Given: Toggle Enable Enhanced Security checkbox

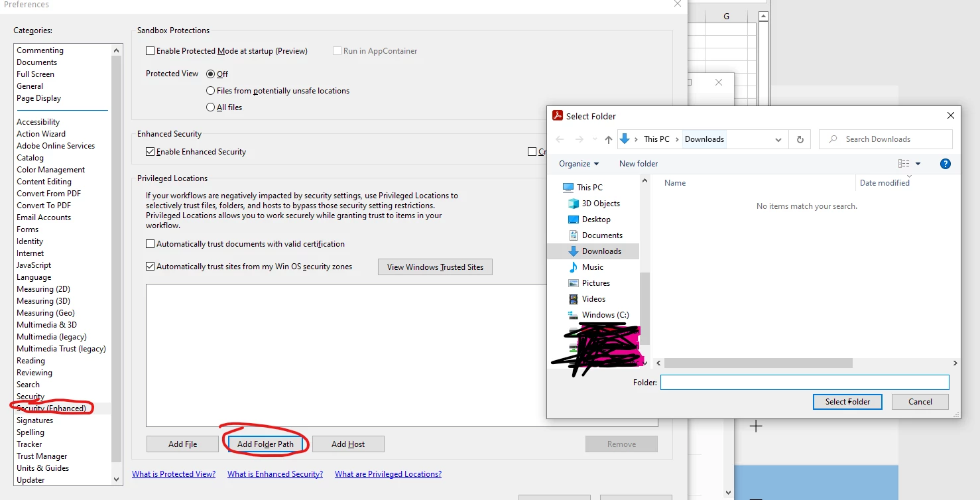Looking at the screenshot, I should 151,152.
